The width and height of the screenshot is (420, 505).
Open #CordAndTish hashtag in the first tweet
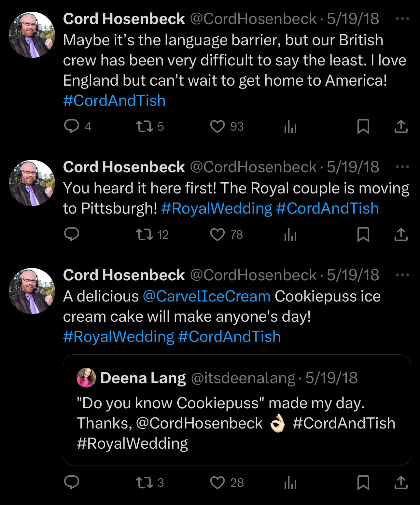114,101
